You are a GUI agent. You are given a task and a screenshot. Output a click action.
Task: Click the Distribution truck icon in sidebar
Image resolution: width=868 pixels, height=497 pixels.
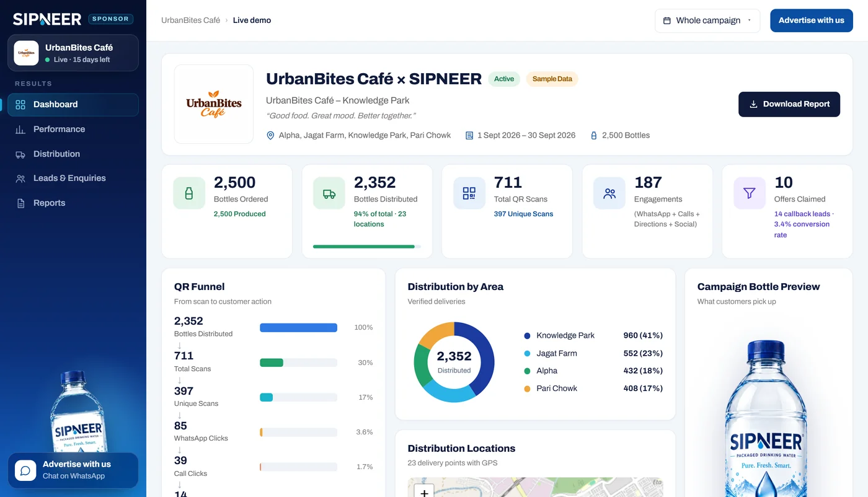20,154
